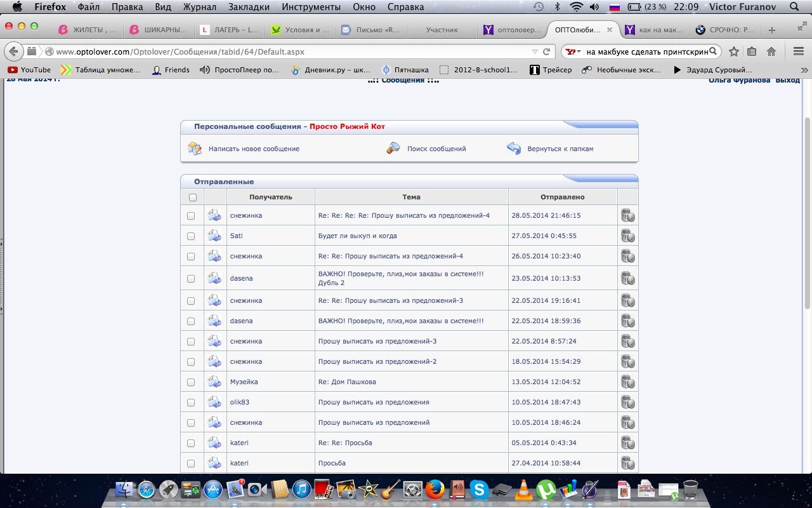The image size is (812, 508).
Task: Open recipient link dasena for Дубль 2
Action: point(241,278)
